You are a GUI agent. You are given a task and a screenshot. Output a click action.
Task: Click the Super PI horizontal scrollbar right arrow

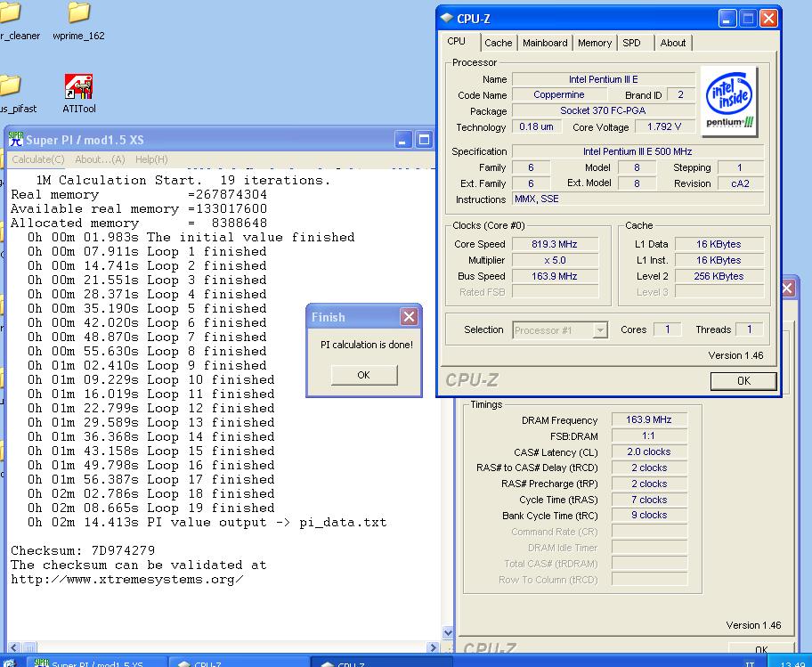tap(434, 647)
